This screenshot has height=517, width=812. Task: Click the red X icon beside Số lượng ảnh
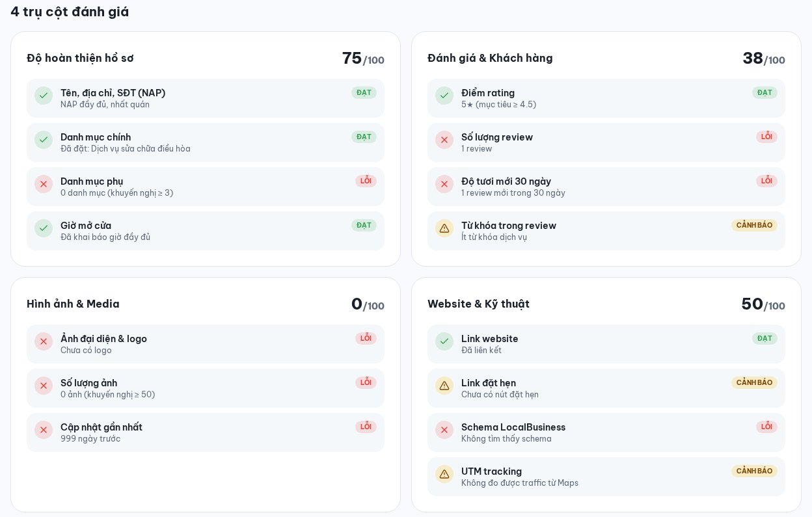click(44, 386)
